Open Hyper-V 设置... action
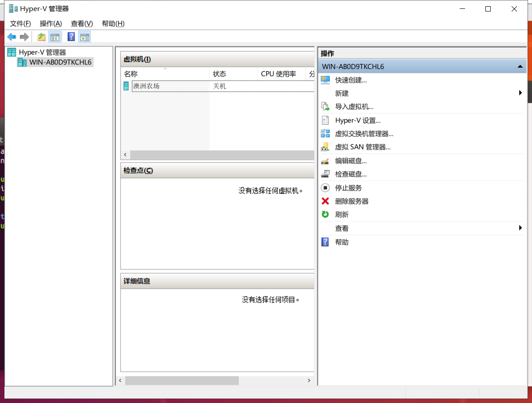532x403 pixels. (x=358, y=120)
